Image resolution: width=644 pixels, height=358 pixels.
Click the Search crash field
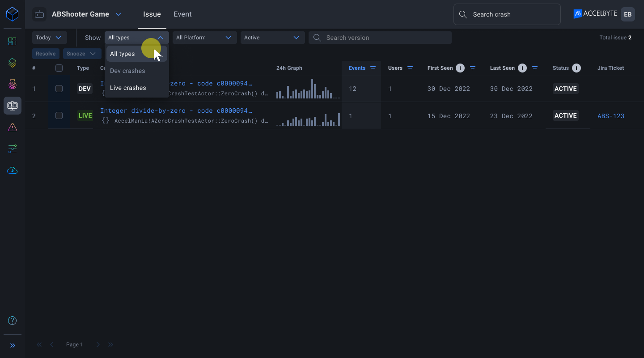(507, 14)
